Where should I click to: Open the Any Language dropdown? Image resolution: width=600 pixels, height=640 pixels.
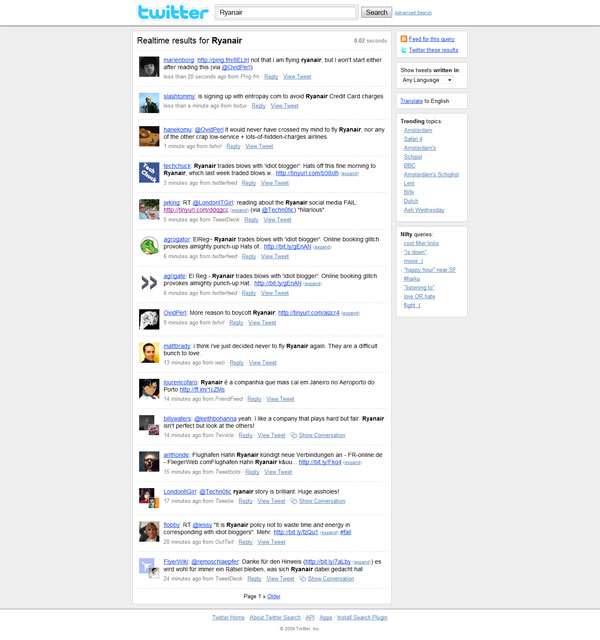click(427, 80)
